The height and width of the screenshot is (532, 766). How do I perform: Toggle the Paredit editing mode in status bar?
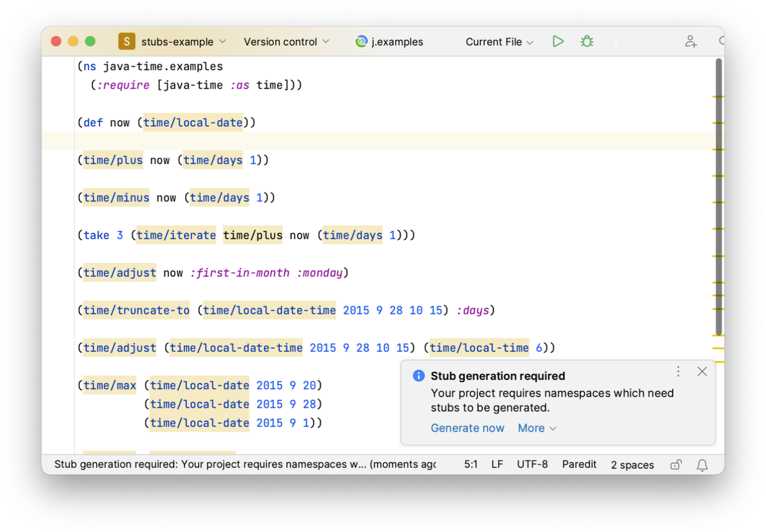579,464
